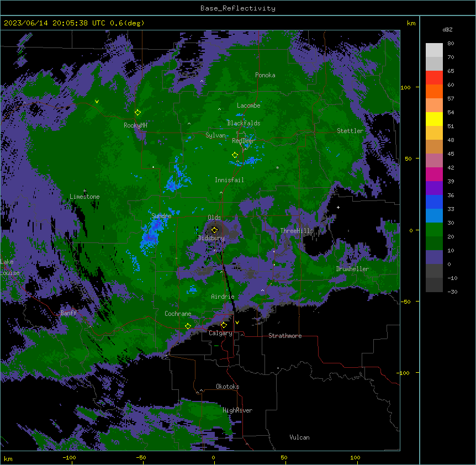
Task: Click the Okotoks label
Action: [228, 387]
